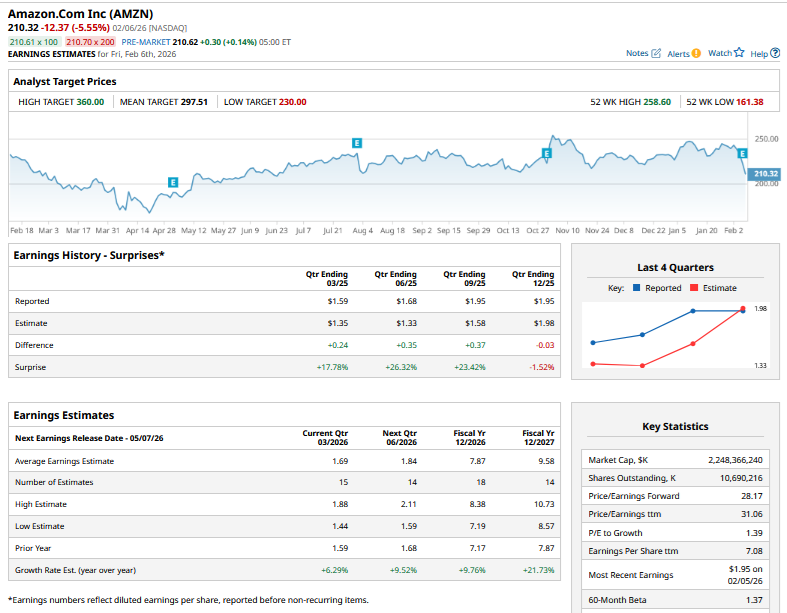Click the 210.32 price tag on chart
787x613 pixels.
[765, 174]
